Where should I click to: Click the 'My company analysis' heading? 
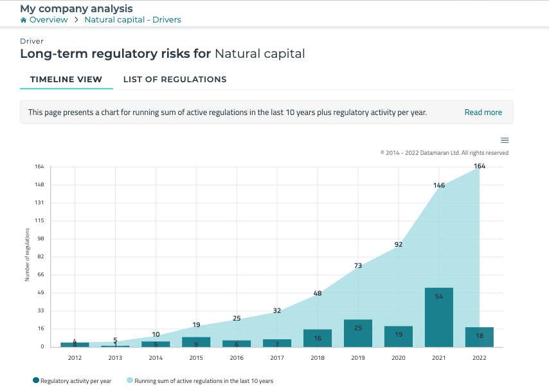click(x=76, y=8)
